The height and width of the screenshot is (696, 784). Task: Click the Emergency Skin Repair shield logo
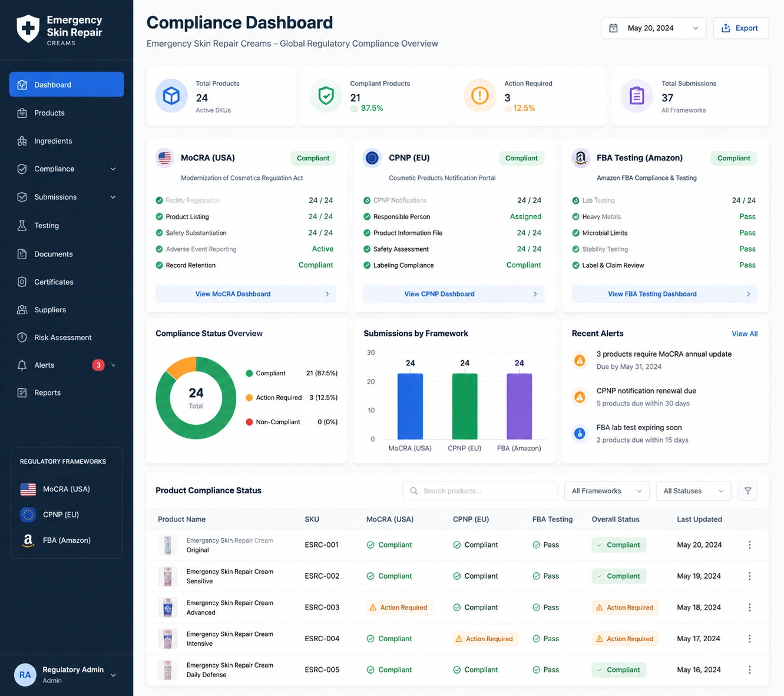tap(28, 29)
